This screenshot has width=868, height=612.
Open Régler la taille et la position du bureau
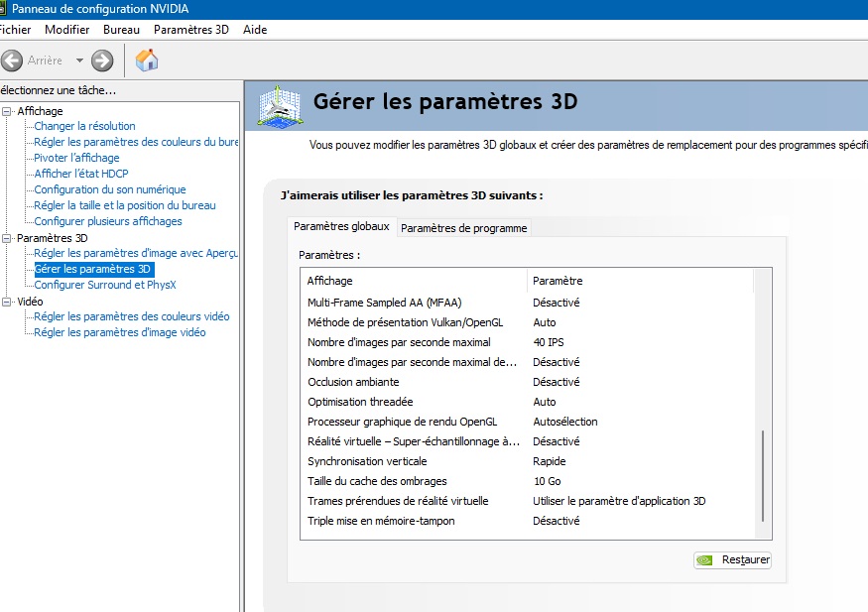point(125,205)
